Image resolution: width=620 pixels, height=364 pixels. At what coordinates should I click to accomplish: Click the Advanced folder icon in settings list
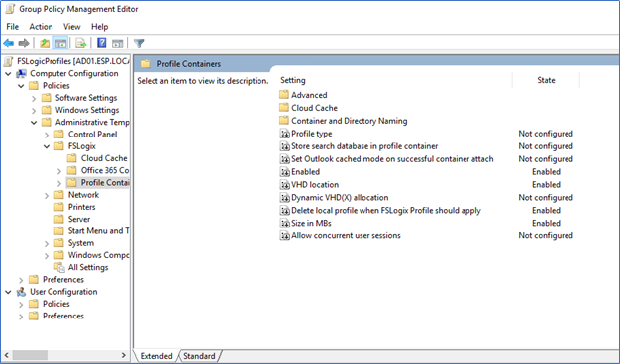pyautogui.click(x=284, y=95)
